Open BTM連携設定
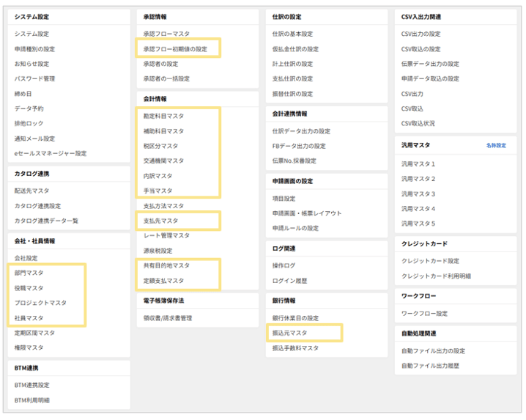Viewport: 526px width, 420px height. click(x=32, y=385)
